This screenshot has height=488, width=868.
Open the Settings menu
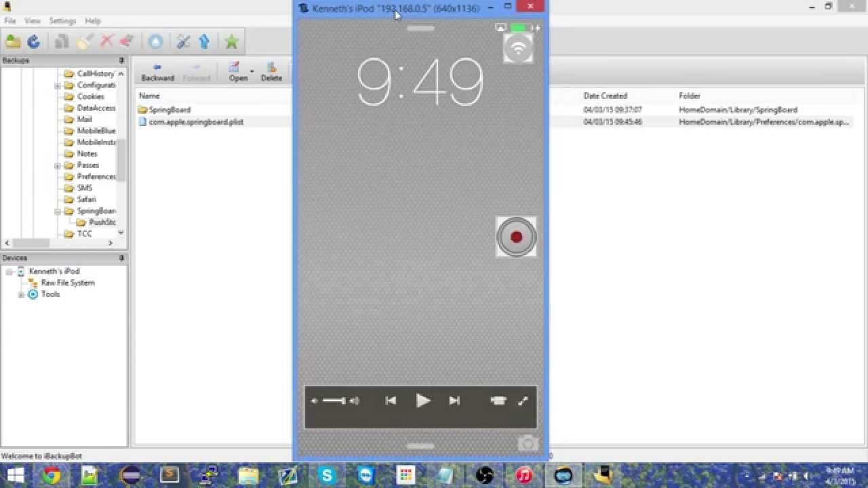pyautogui.click(x=62, y=21)
